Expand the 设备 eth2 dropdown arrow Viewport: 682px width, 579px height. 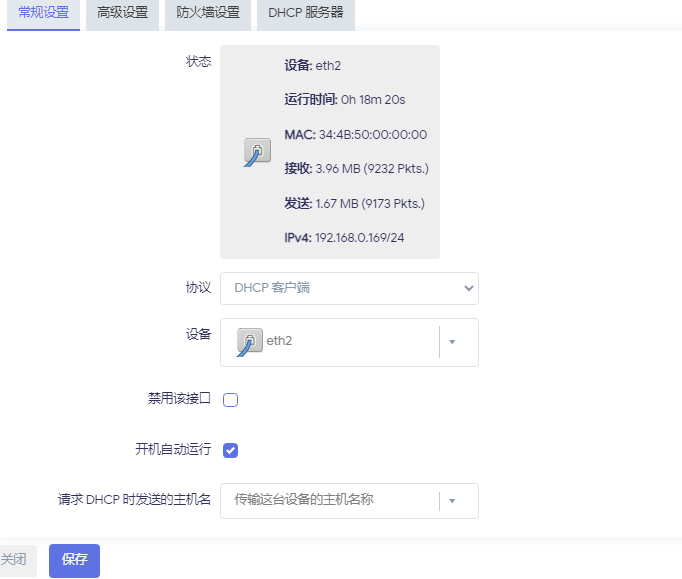tap(452, 342)
